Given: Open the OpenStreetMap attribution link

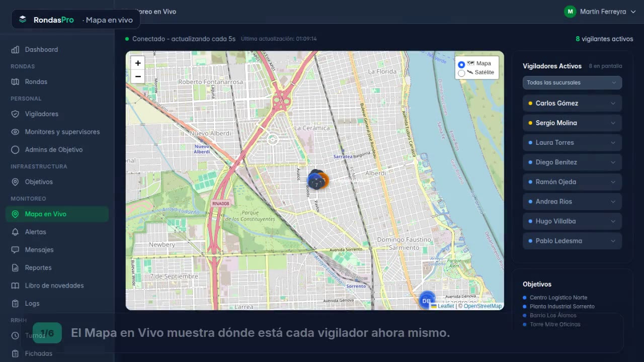Looking at the screenshot, I should point(482,306).
